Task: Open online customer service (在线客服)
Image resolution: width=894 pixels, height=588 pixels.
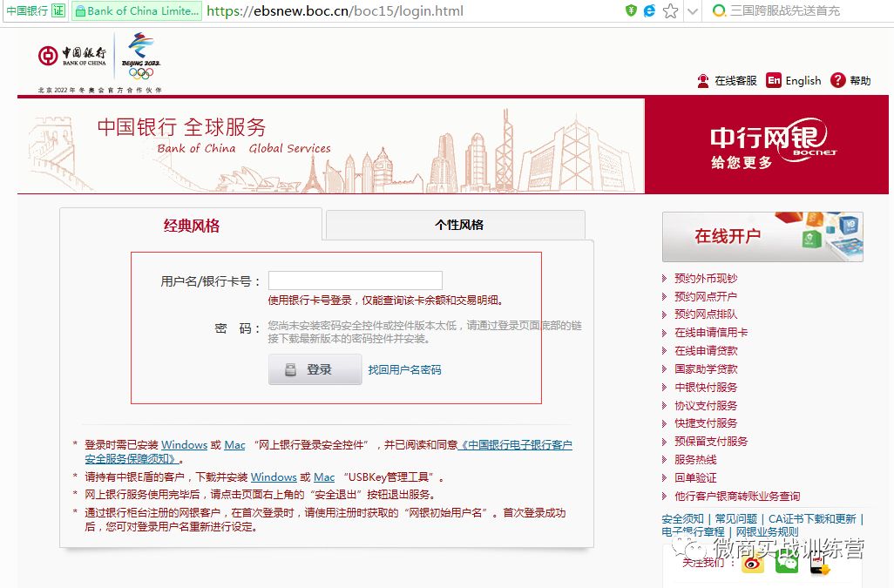Action: [727, 81]
